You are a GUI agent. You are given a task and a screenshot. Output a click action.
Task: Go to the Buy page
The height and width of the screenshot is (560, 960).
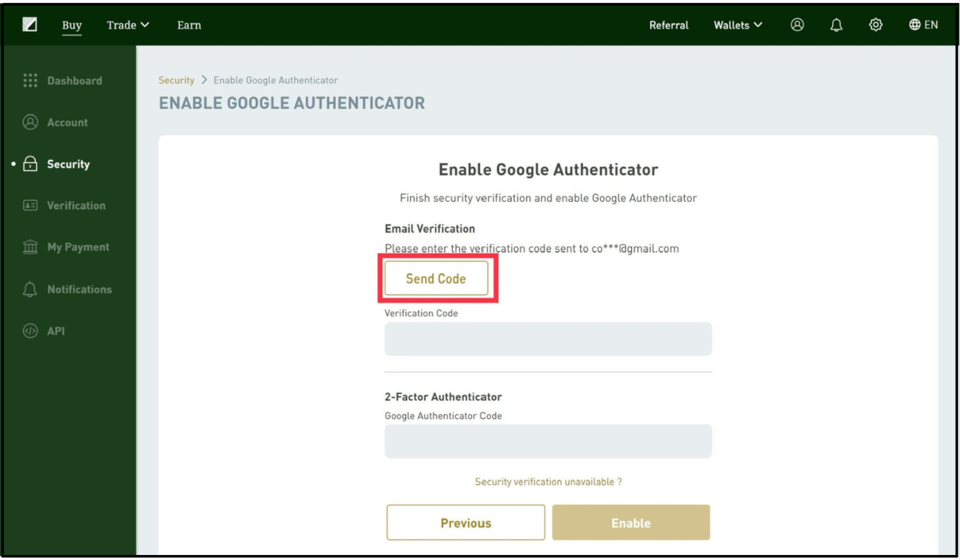coord(72,26)
